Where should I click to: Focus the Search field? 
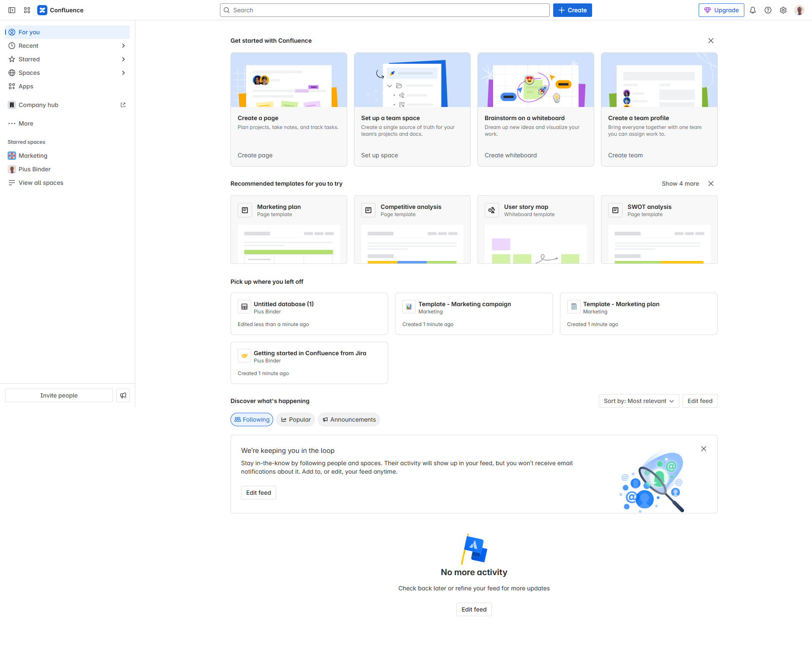(384, 10)
